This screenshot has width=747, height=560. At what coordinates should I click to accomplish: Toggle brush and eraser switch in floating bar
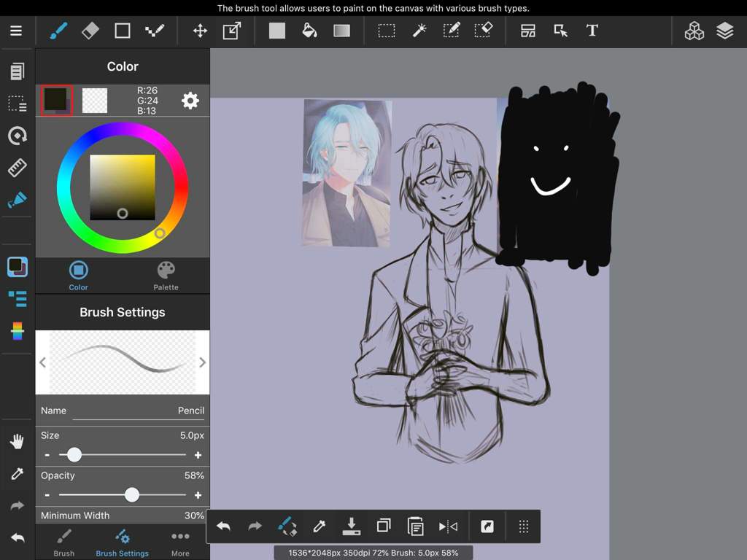point(287,526)
